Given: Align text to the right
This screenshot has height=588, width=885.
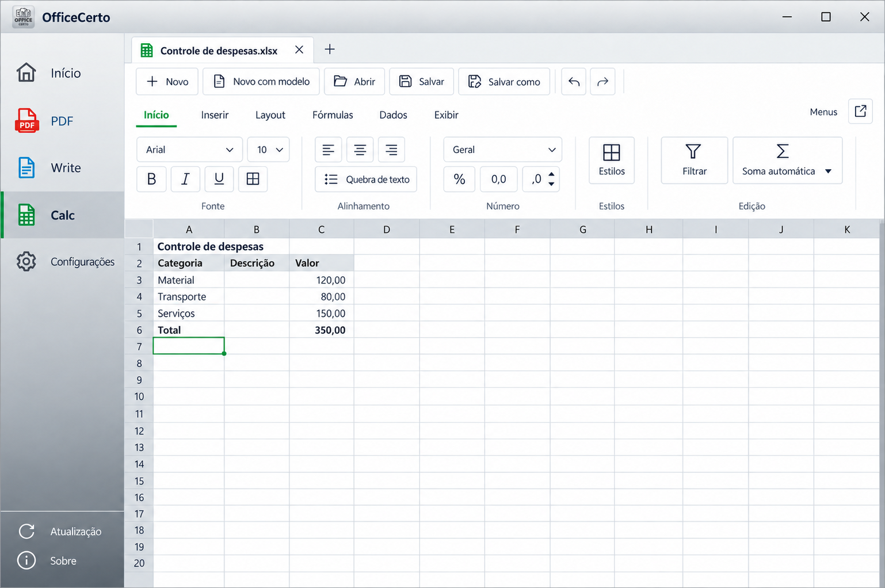Looking at the screenshot, I should [391, 150].
